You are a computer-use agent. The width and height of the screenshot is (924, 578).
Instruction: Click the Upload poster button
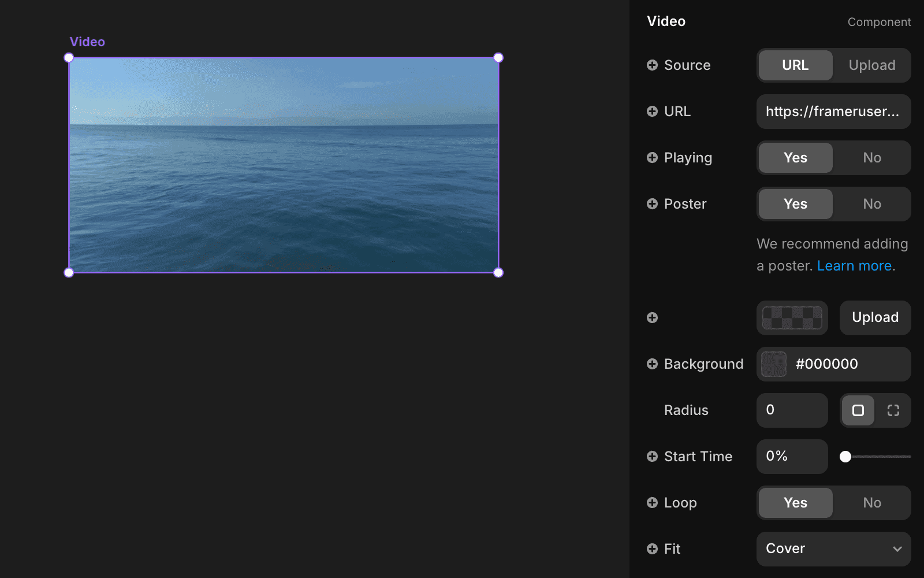875,318
